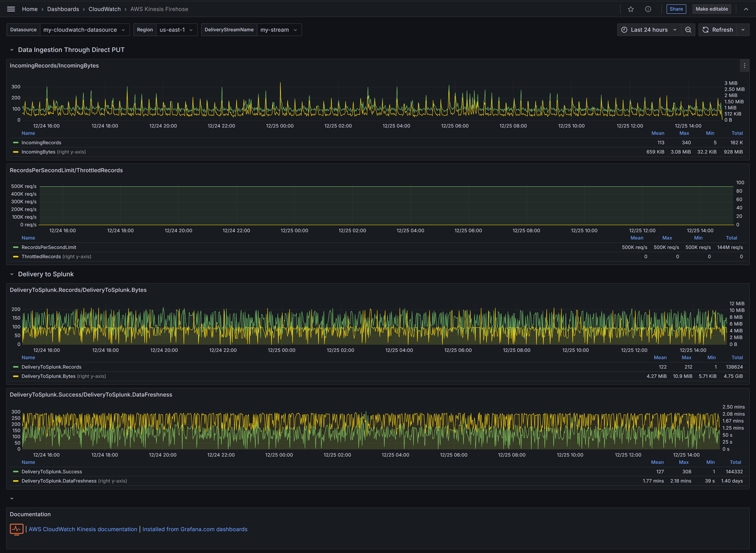Go to Dashboards in the breadcrumb
The image size is (756, 553).
click(63, 9)
